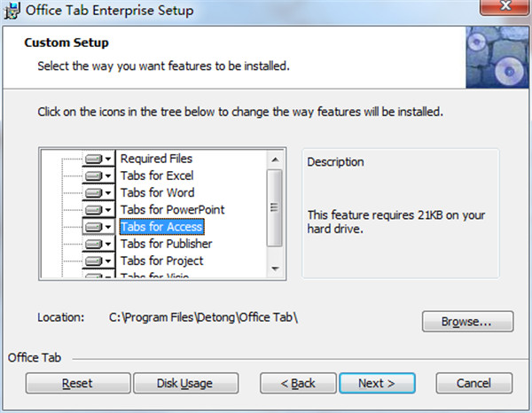This screenshot has width=532, height=413.
Task: Expand install options for Tabs for Publisher
Action: 108,244
